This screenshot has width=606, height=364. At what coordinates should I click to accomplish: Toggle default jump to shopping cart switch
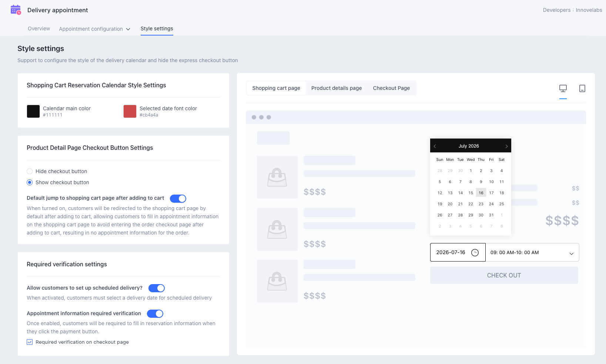[x=178, y=199]
